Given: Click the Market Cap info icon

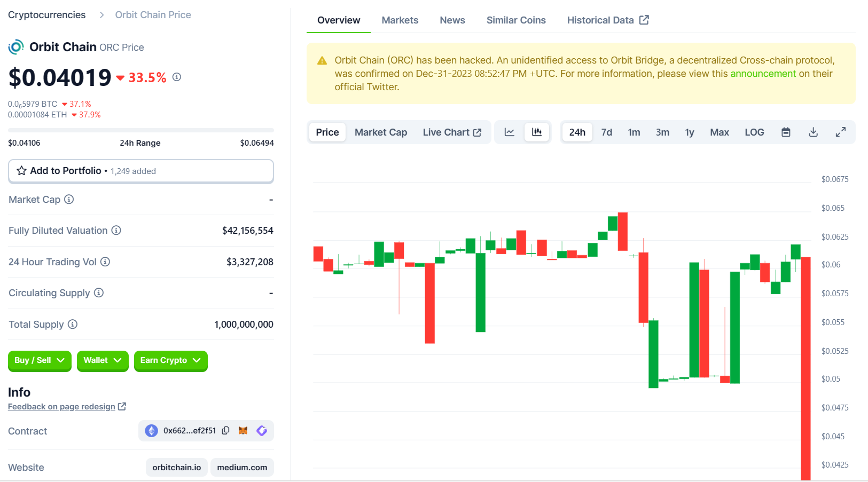Looking at the screenshot, I should point(69,199).
